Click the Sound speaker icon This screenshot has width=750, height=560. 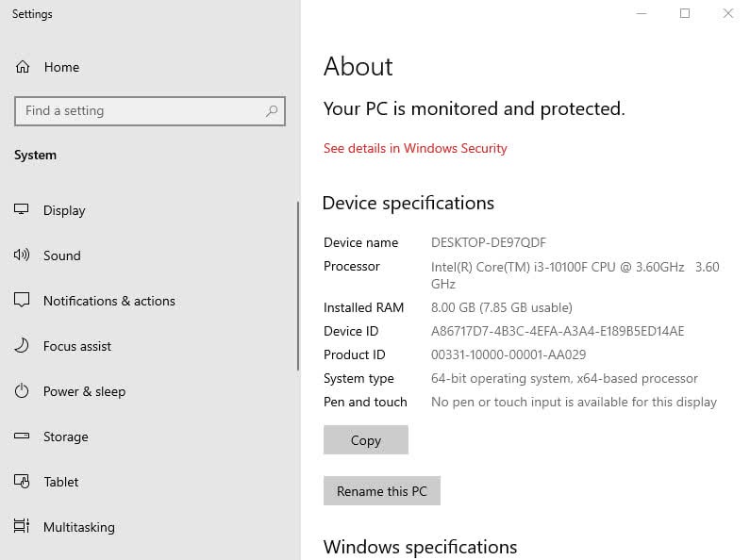coord(22,255)
